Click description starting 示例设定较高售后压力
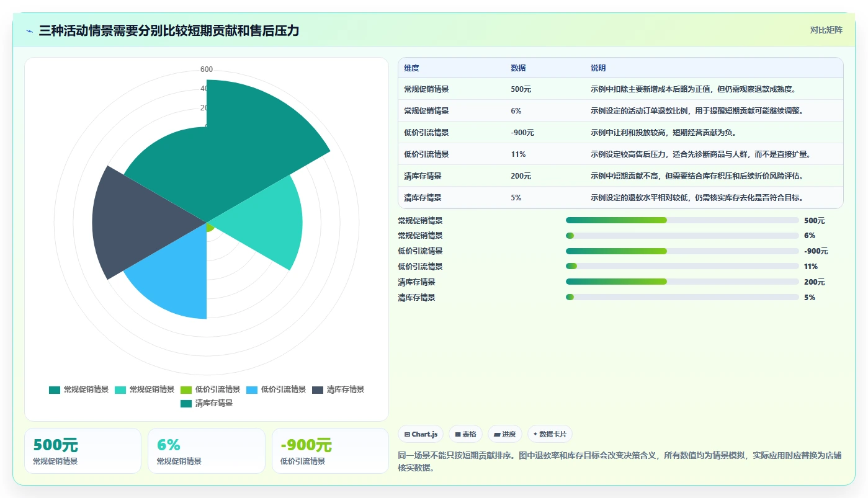This screenshot has width=868, height=498. 700,154
